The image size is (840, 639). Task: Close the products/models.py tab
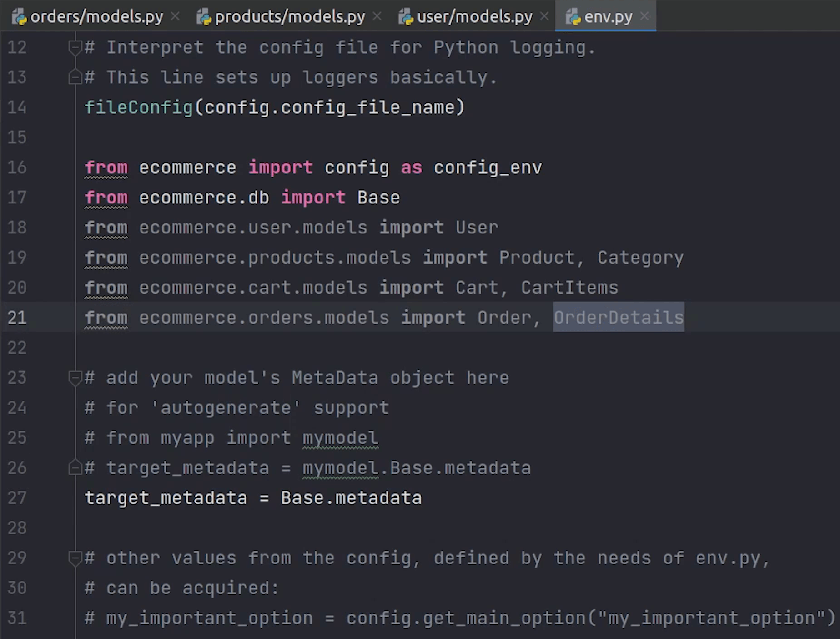coord(377,16)
